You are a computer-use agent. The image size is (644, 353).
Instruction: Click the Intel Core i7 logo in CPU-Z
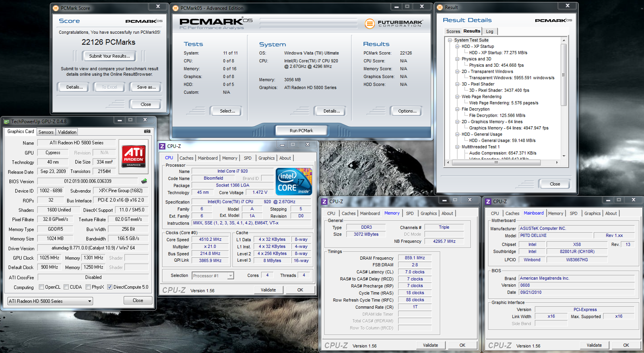tap(294, 182)
